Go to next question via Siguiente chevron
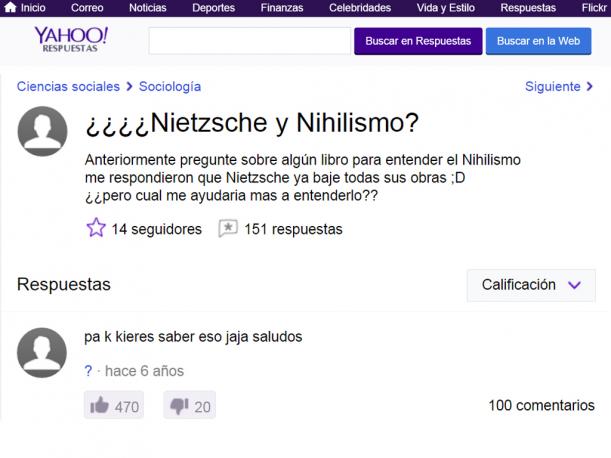611x458 pixels. coord(590,86)
